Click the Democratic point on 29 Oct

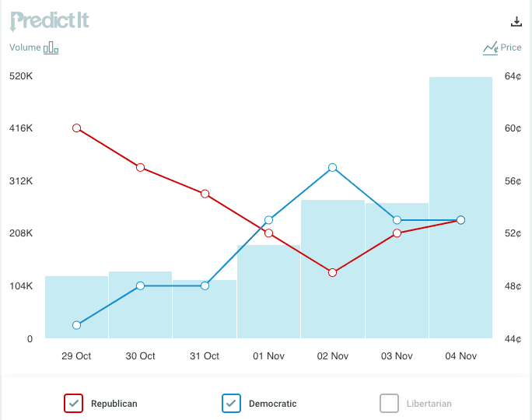tap(76, 325)
